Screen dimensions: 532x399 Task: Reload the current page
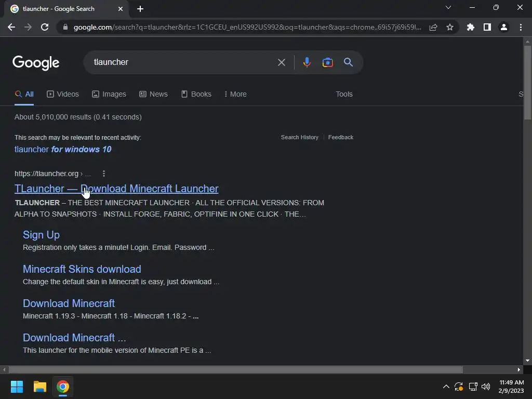point(45,27)
